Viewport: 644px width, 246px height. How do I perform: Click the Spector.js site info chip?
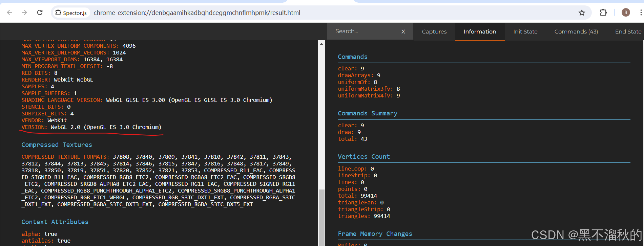pyautogui.click(x=71, y=13)
